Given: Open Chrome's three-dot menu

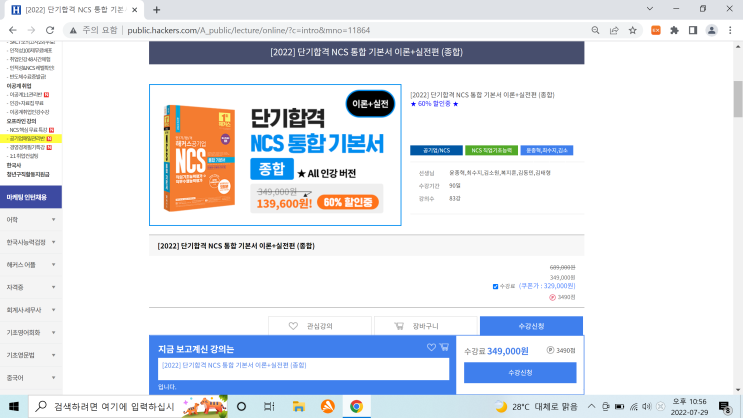Looking at the screenshot, I should 730,30.
